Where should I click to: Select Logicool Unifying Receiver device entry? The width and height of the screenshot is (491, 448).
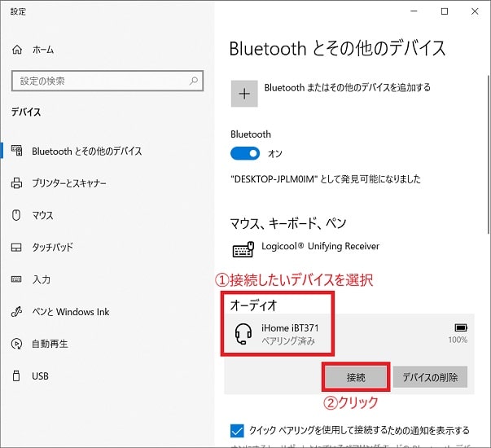pos(320,246)
